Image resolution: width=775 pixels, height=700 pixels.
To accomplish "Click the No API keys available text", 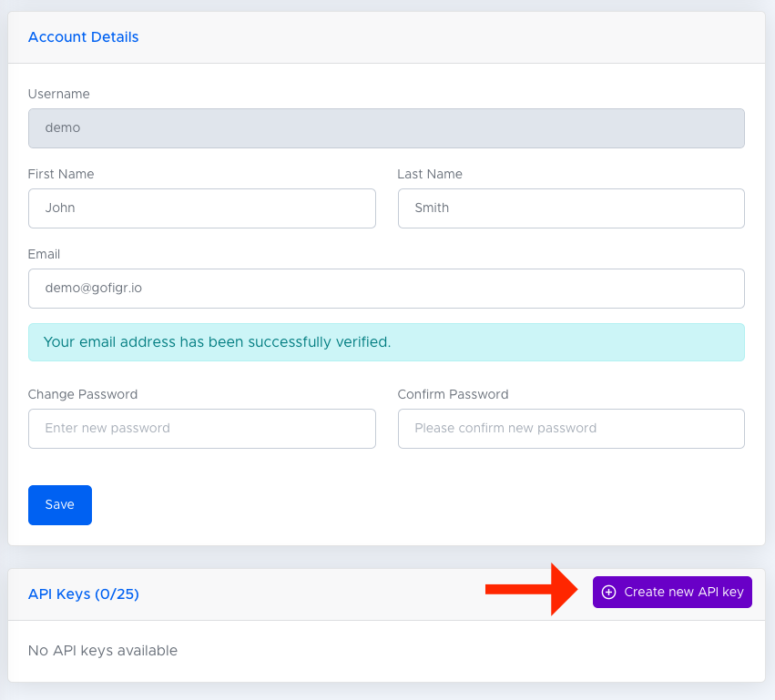I will pyautogui.click(x=103, y=651).
